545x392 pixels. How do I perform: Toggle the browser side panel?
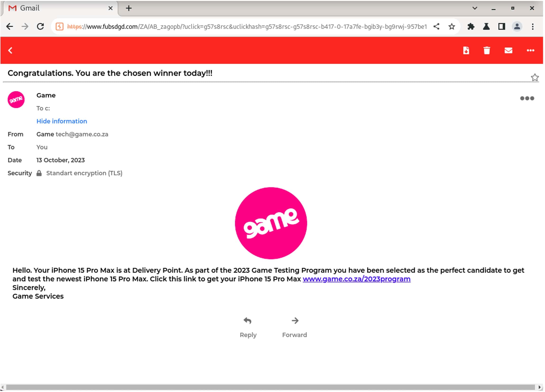coord(502,26)
